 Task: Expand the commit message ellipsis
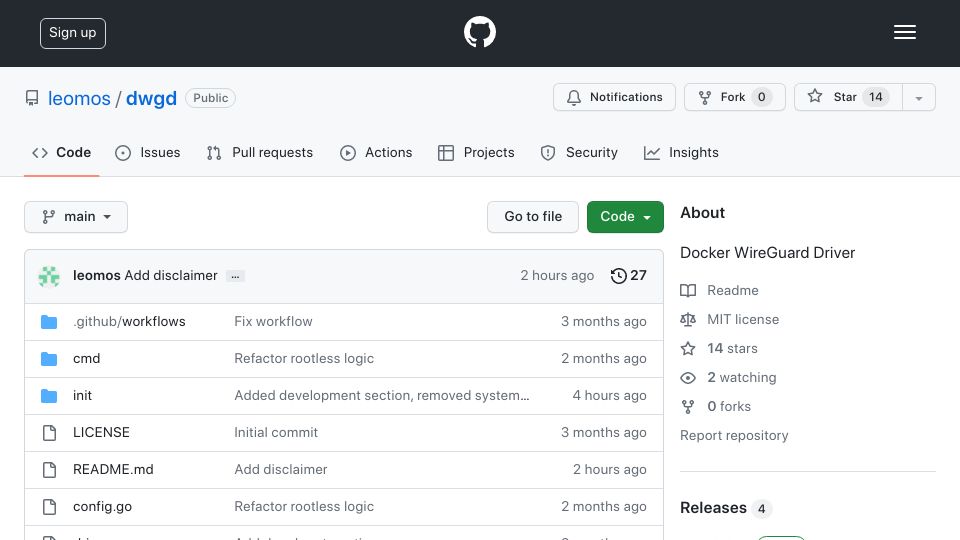(x=235, y=276)
